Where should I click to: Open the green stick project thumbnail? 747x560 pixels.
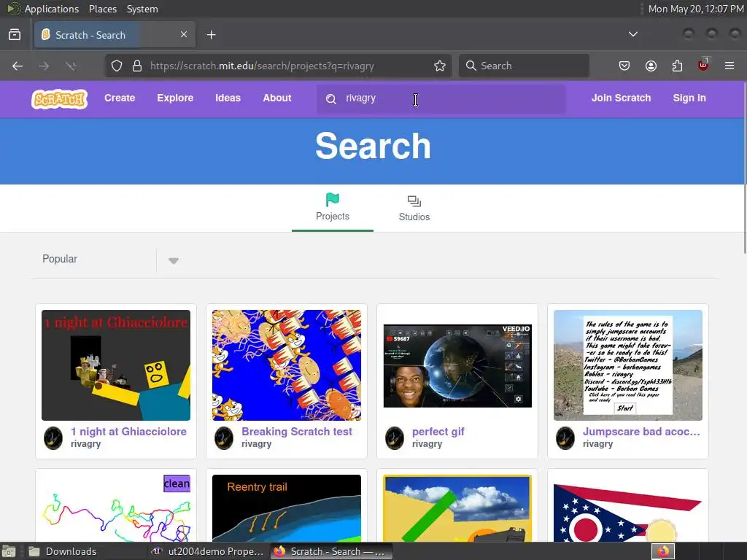(457, 507)
